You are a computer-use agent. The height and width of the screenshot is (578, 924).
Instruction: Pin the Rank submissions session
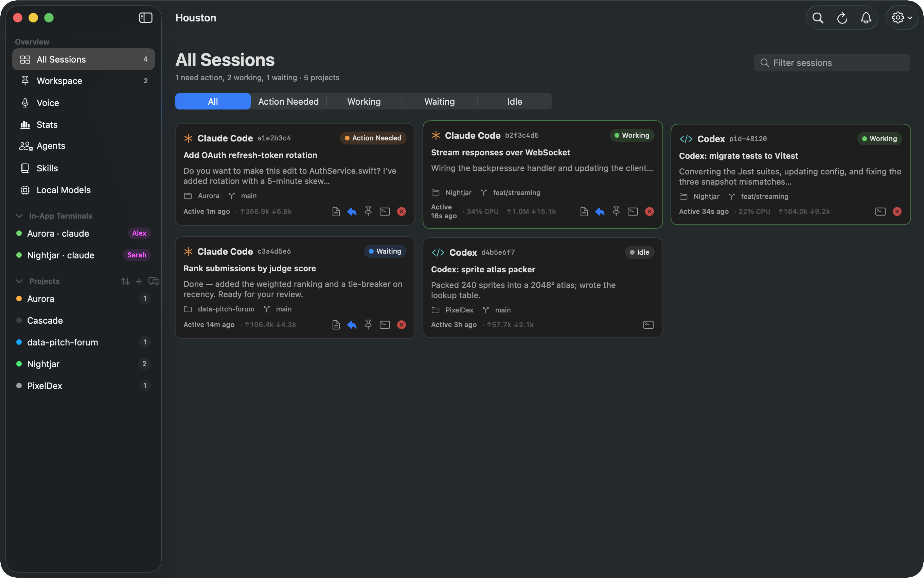pyautogui.click(x=368, y=325)
